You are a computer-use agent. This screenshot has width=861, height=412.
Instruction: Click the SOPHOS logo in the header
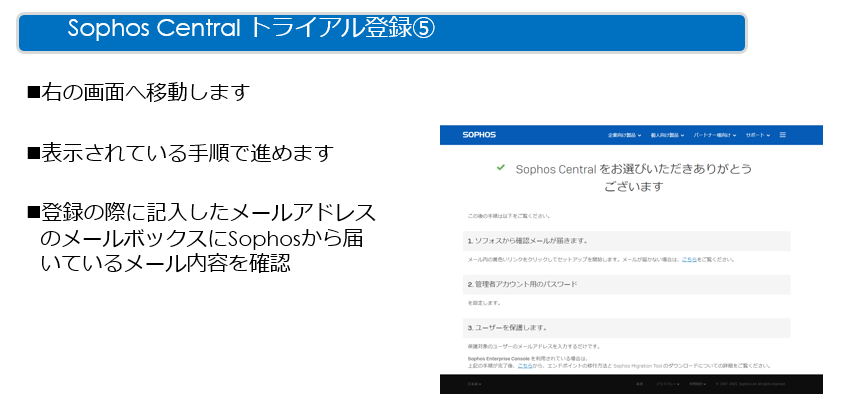pos(479,135)
